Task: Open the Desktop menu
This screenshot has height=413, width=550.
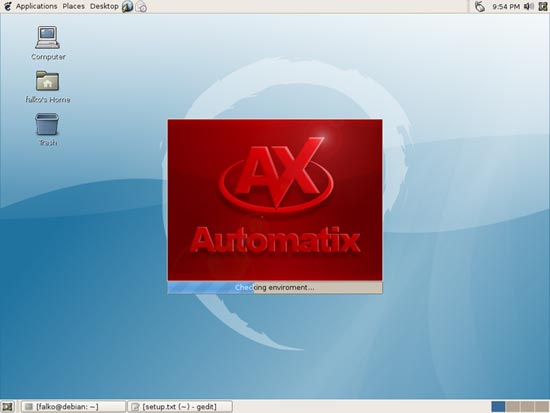Action: (x=104, y=6)
